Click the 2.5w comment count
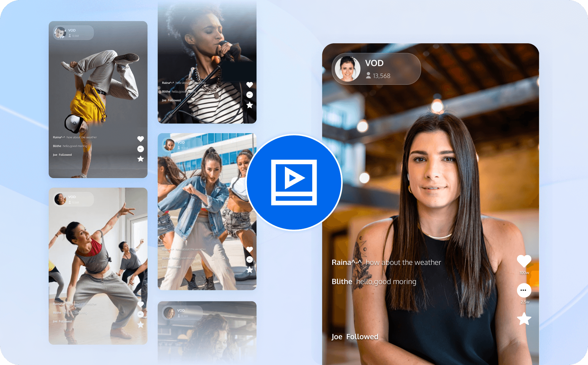The width and height of the screenshot is (588, 365). coord(525,302)
